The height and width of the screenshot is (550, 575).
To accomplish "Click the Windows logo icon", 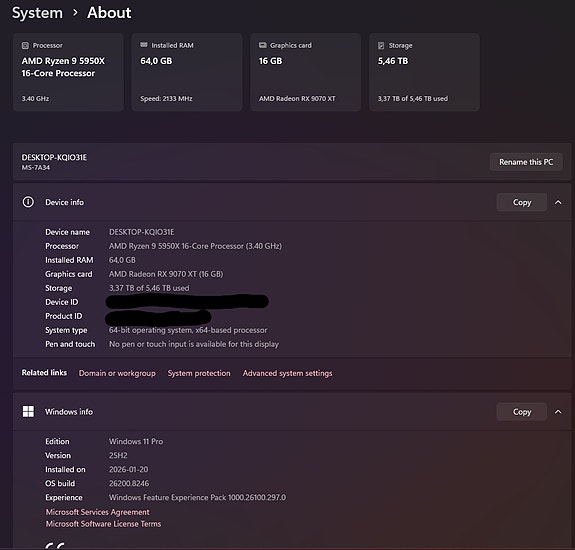I will 28,411.
